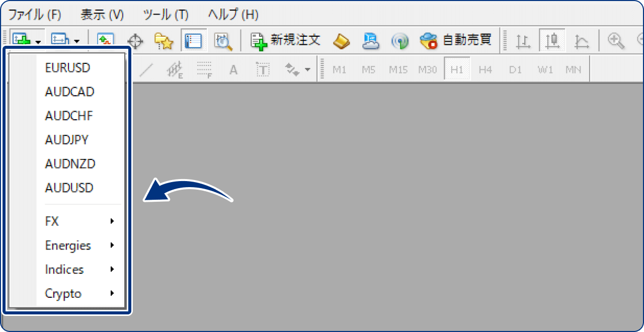
Task: Select the crosshair cursor tool
Action: point(134,41)
